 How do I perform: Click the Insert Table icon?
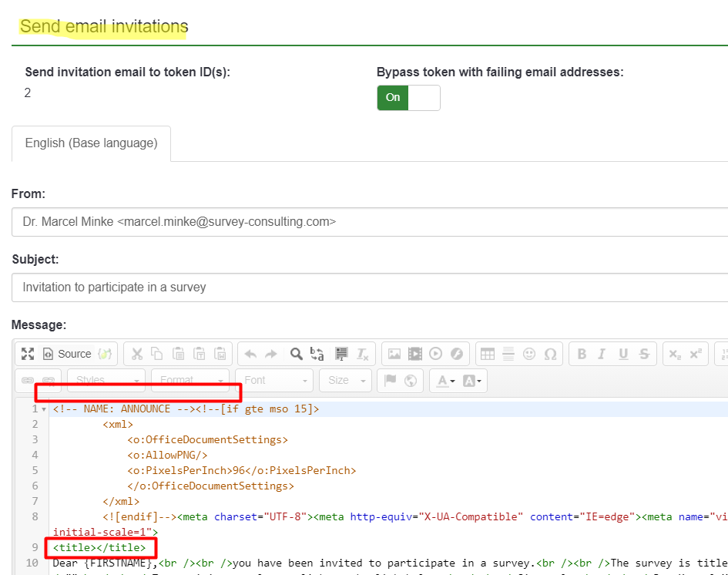tap(487, 354)
